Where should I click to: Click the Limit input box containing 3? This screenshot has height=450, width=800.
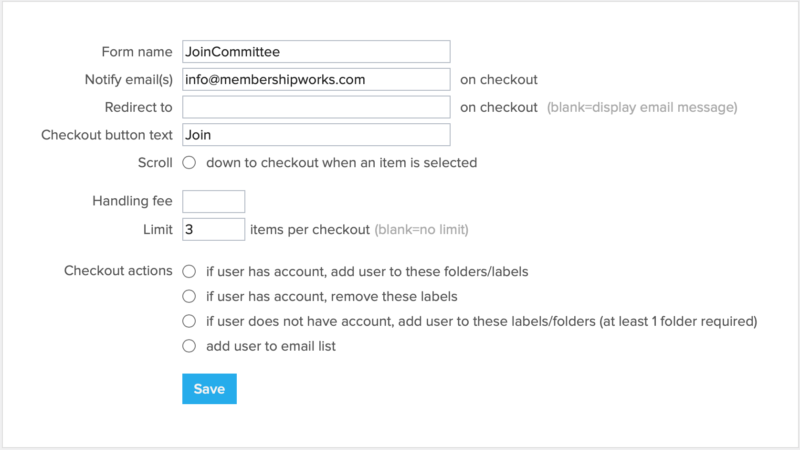click(x=213, y=229)
